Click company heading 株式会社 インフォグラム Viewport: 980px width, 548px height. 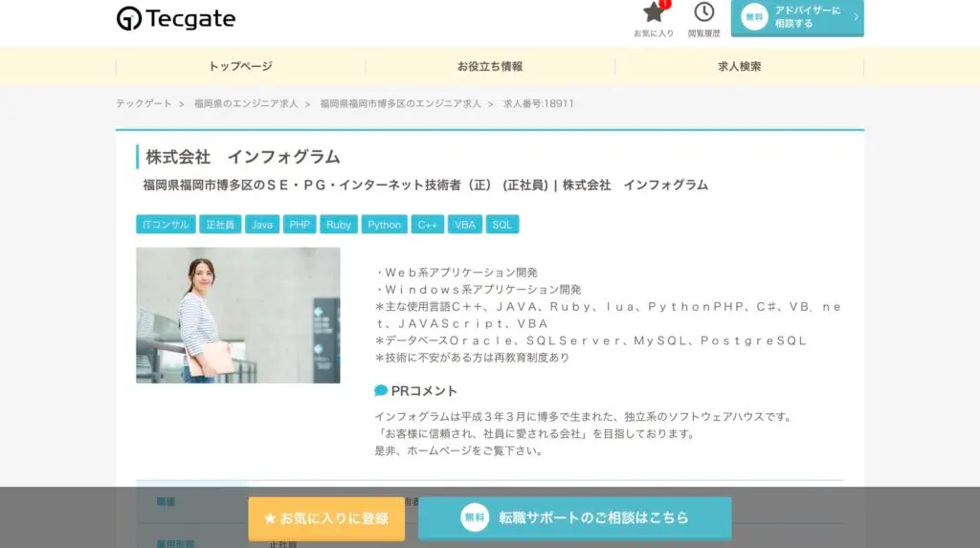pyautogui.click(x=242, y=157)
